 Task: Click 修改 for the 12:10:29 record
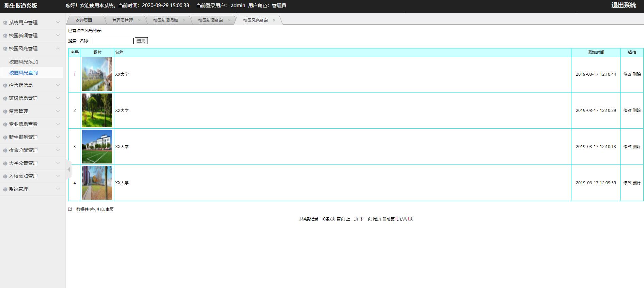627,111
